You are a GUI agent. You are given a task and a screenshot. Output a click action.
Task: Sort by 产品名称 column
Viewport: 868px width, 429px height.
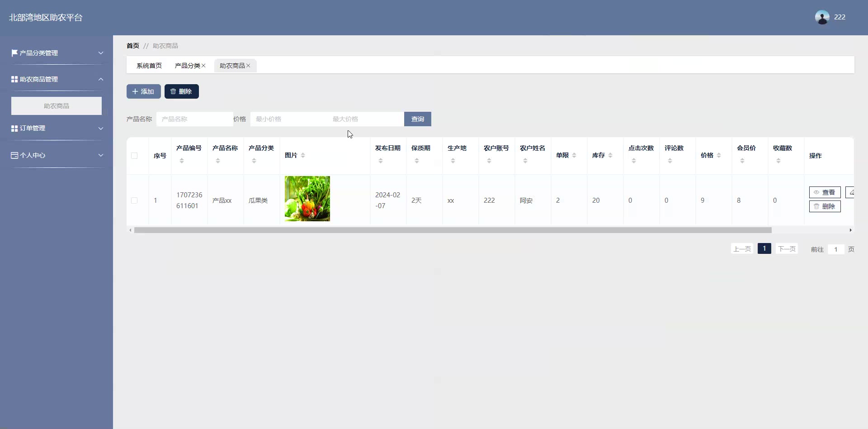(218, 161)
